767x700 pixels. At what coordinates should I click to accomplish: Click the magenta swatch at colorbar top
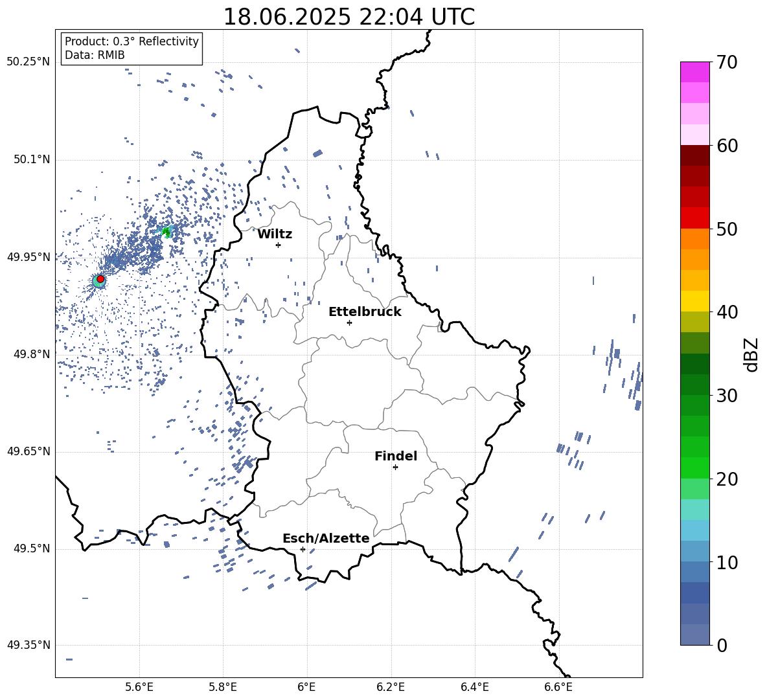point(695,72)
